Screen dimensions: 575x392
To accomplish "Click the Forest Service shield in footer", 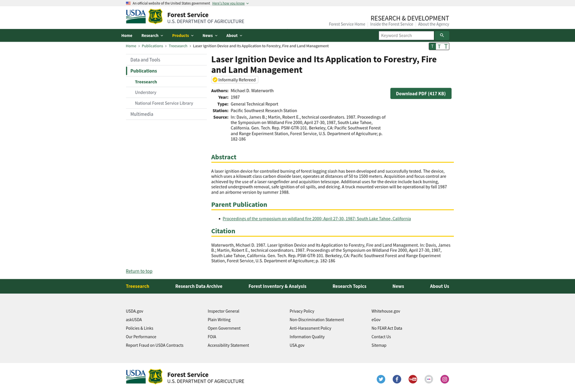I will 155,377.
